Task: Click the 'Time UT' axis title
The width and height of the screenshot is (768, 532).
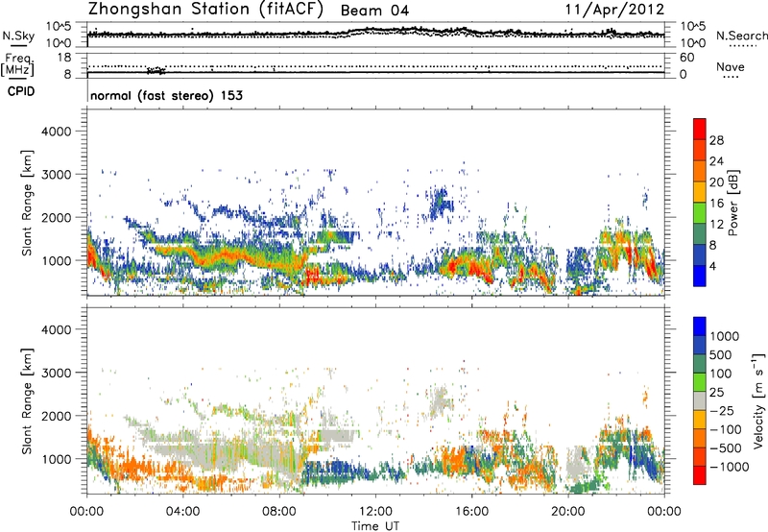Action: (x=375, y=526)
